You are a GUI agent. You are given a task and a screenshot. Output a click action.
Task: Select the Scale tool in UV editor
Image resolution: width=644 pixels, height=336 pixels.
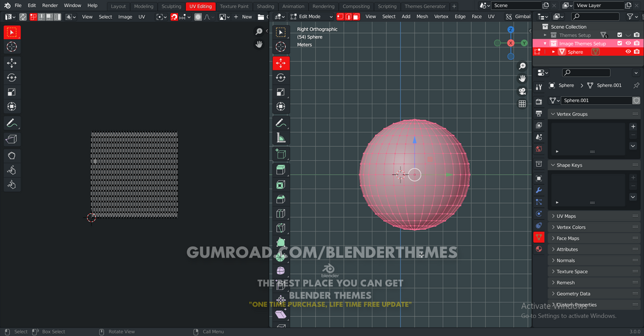pyautogui.click(x=12, y=92)
